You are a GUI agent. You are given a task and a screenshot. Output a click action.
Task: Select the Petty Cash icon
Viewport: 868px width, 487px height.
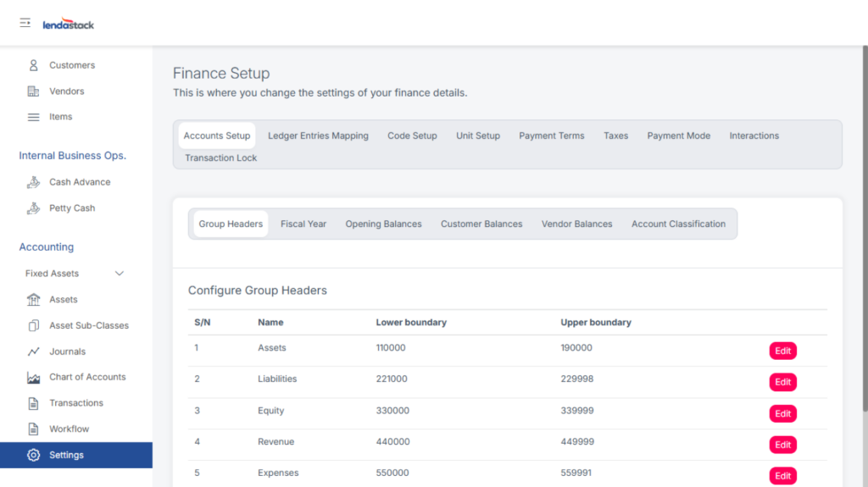coord(34,208)
